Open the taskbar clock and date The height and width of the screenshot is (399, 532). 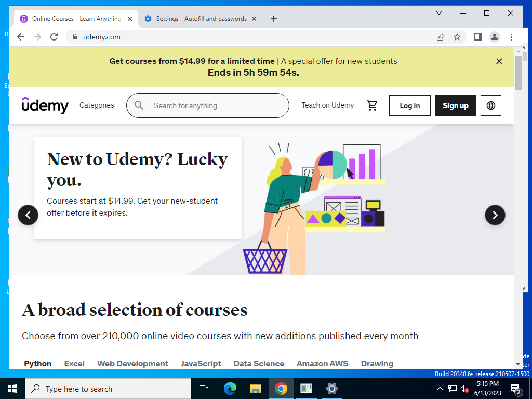click(x=487, y=389)
